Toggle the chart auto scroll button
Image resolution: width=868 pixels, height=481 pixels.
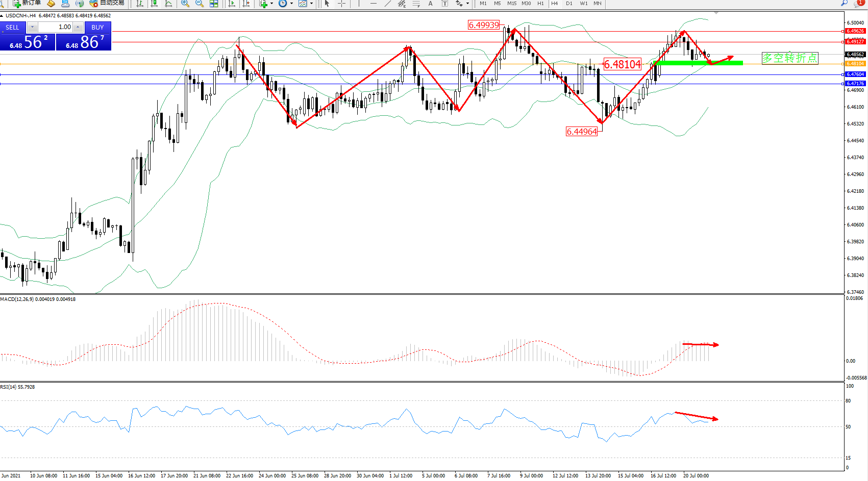click(232, 4)
